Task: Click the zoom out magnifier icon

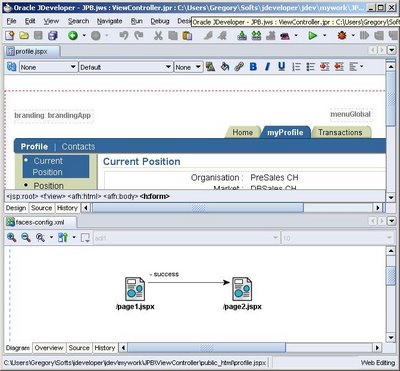Action: (26, 237)
